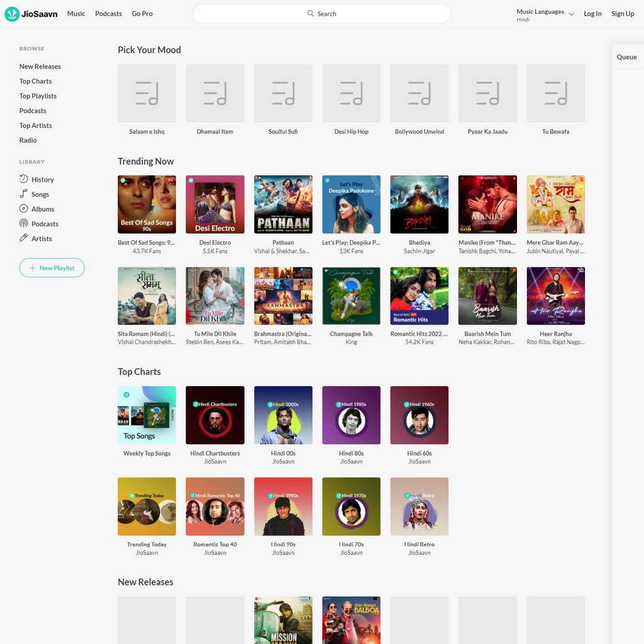The height and width of the screenshot is (644, 644).
Task: Open Pyaar Ka Jaadu mood playlist icon
Action: click(487, 93)
